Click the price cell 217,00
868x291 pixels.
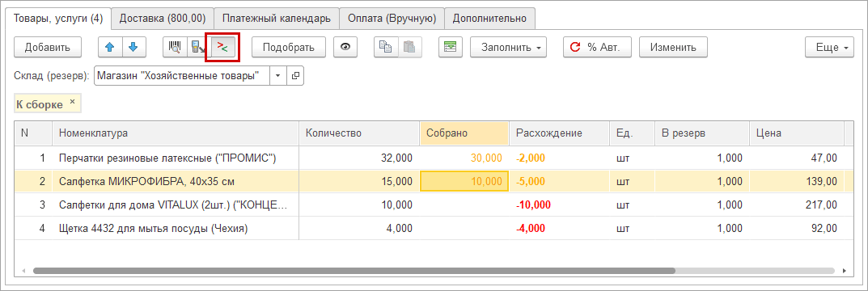[796, 205]
